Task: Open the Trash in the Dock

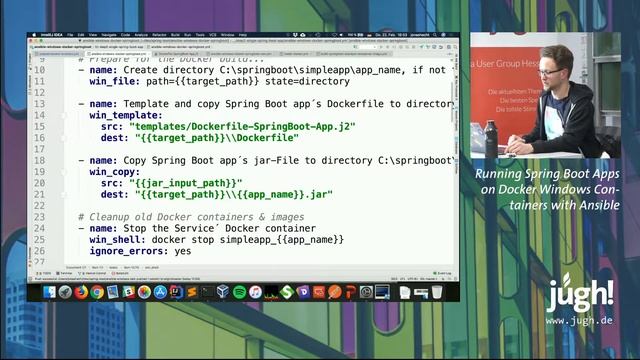Action: tap(437, 292)
